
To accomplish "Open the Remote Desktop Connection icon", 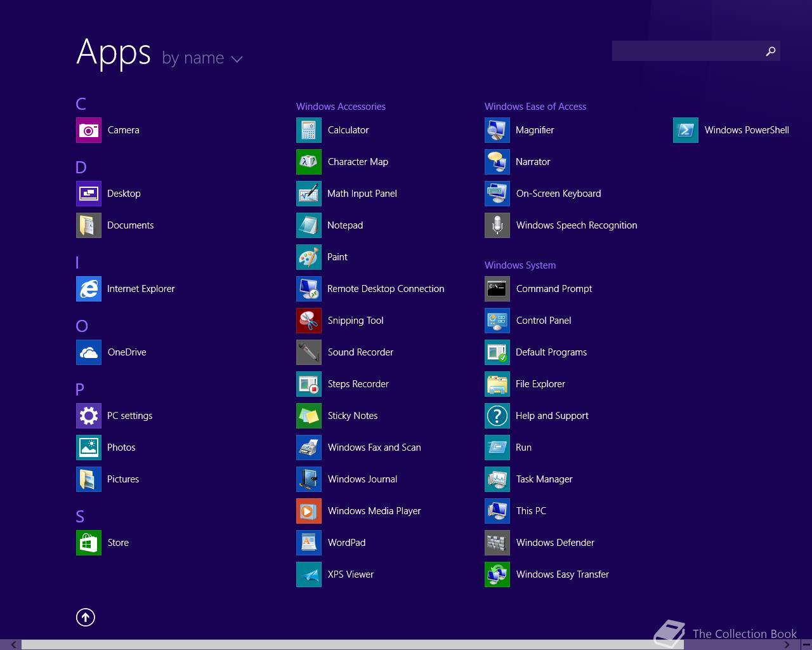I will coord(309,289).
